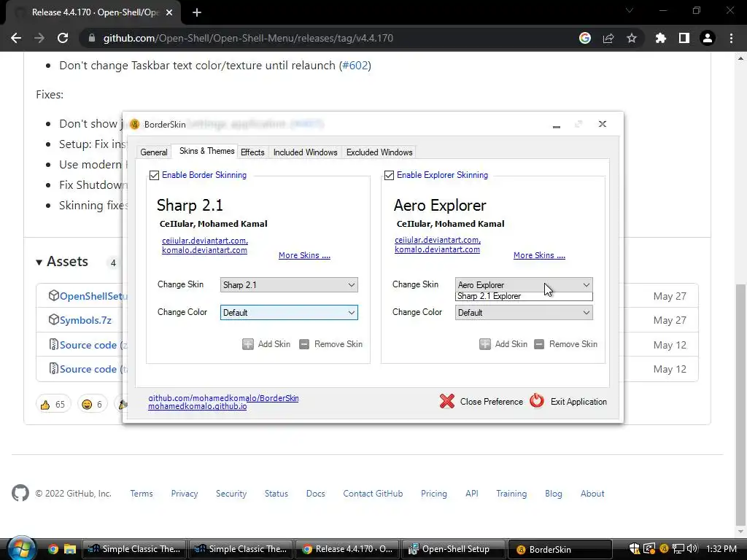Open the Aero Explorer skin dropdown

point(524,284)
